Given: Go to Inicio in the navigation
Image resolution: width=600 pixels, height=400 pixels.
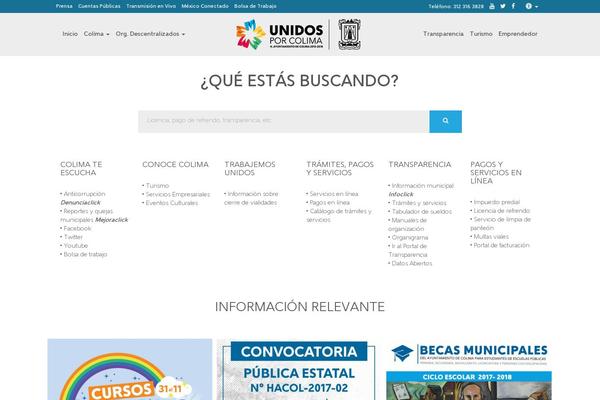Looking at the screenshot, I should [70, 34].
